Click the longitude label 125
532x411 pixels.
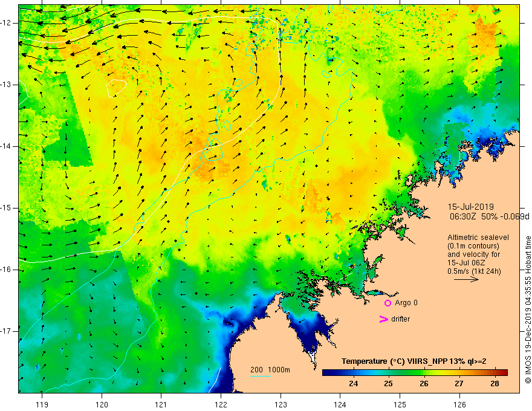[400, 404]
